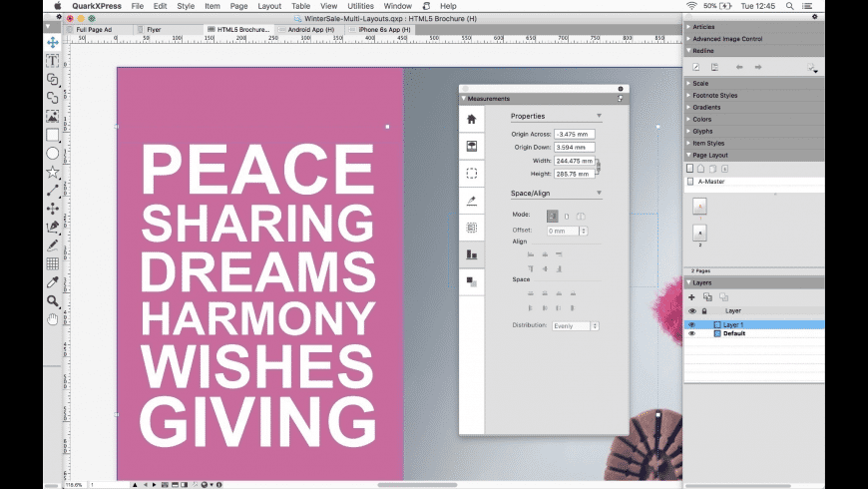868x489 pixels.
Task: Toggle visibility eye of Layer 1
Action: pyautogui.click(x=691, y=325)
